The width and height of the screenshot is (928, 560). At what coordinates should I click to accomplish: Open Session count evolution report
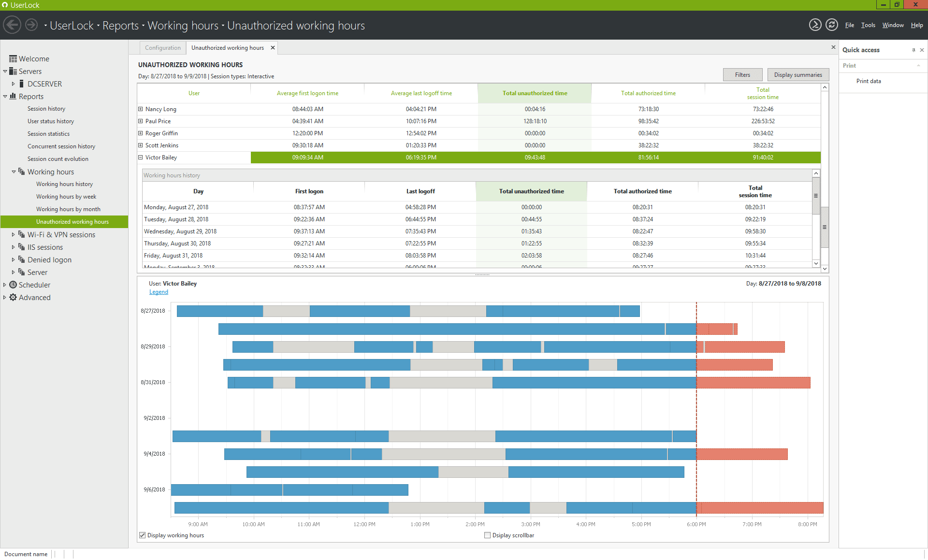point(58,159)
